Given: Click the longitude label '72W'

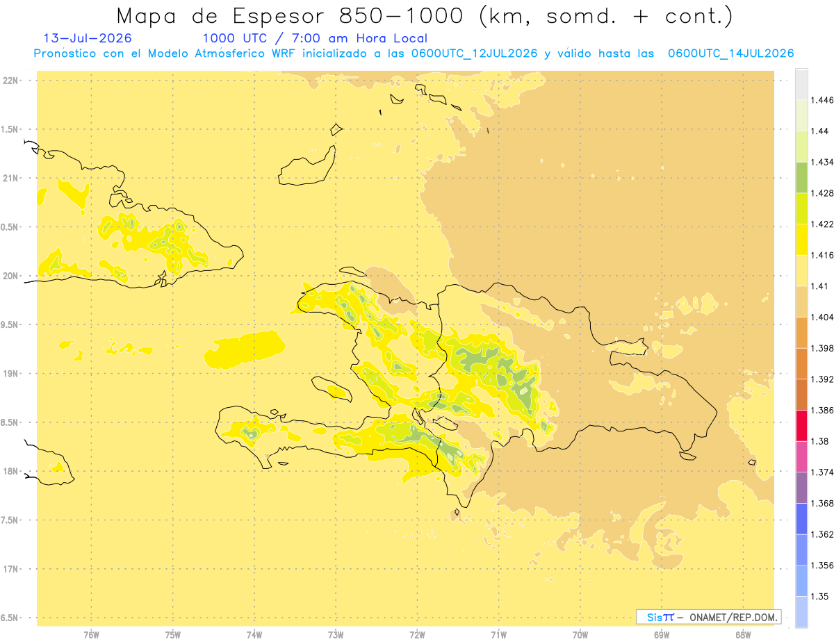Looking at the screenshot, I should pos(417,634).
